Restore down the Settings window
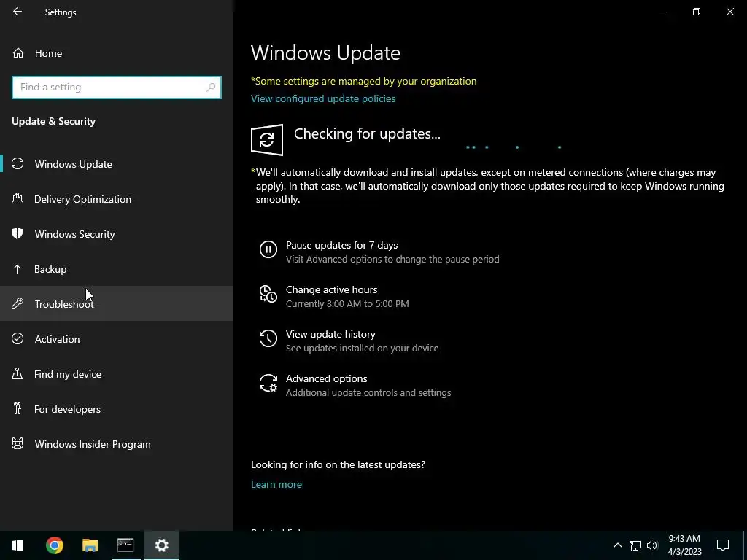Image resolution: width=747 pixels, height=560 pixels. coord(697,12)
